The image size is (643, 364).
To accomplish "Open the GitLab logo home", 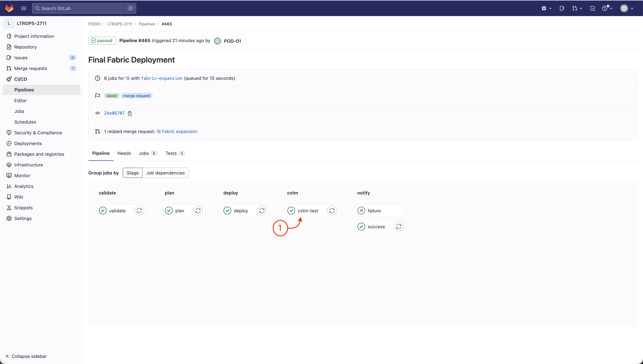I will coord(9,8).
